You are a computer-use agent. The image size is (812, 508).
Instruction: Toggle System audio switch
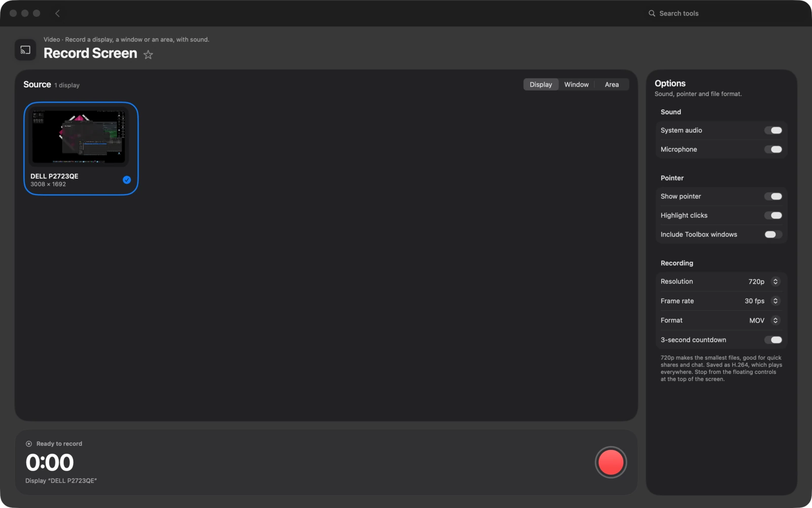click(773, 131)
